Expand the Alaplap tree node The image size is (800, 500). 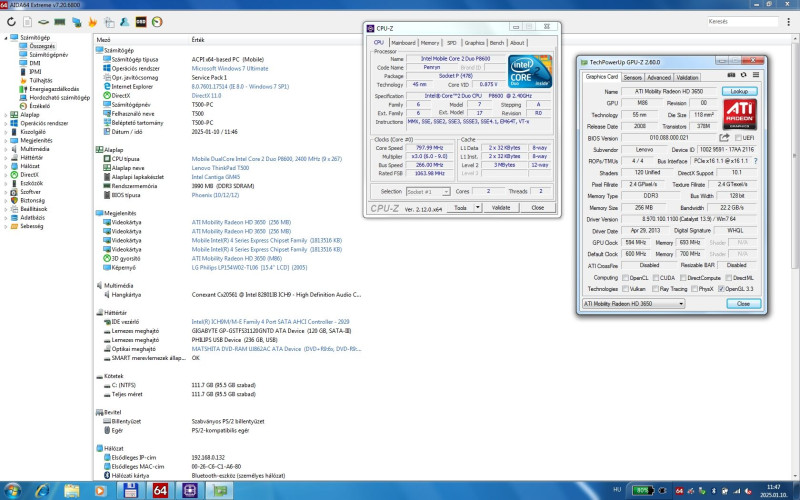(x=6, y=115)
